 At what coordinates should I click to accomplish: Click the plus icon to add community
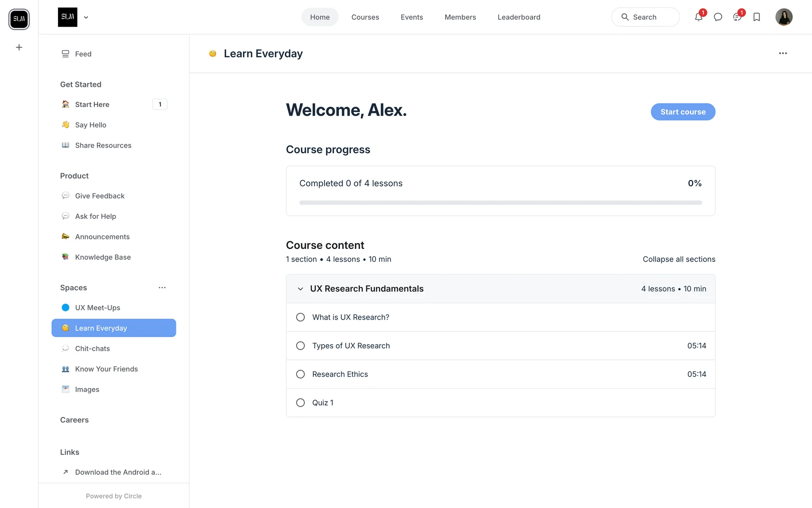19,47
